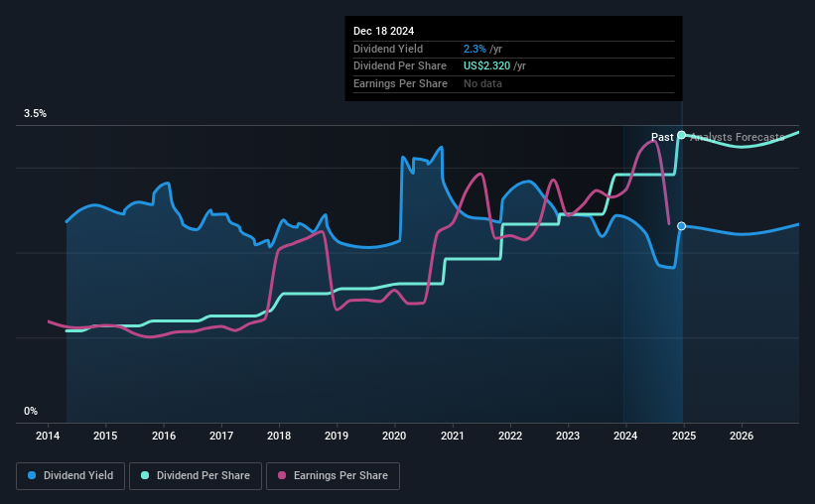The image size is (815, 504).
Task: Click the teal Dividend Per Share legend dot
Action: coord(145,475)
